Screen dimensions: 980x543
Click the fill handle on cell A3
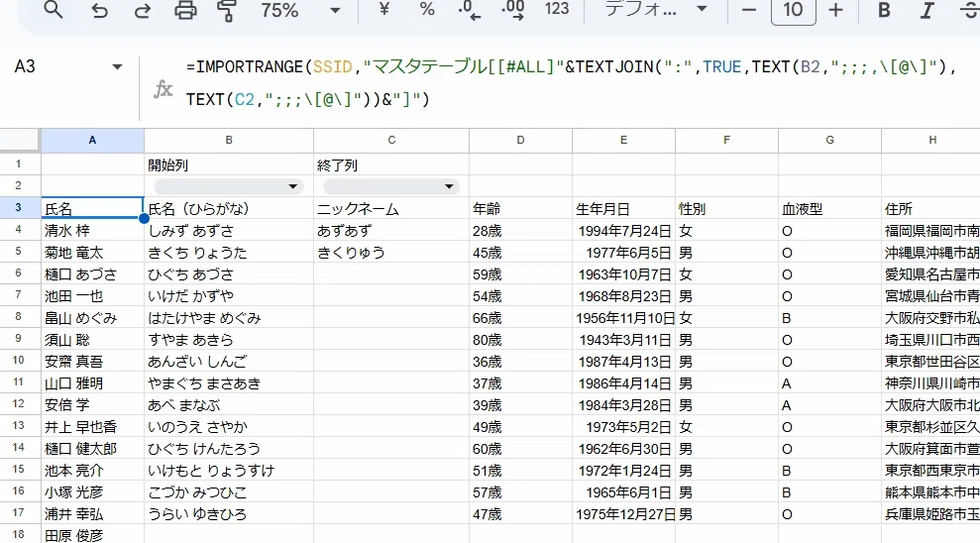click(x=144, y=218)
